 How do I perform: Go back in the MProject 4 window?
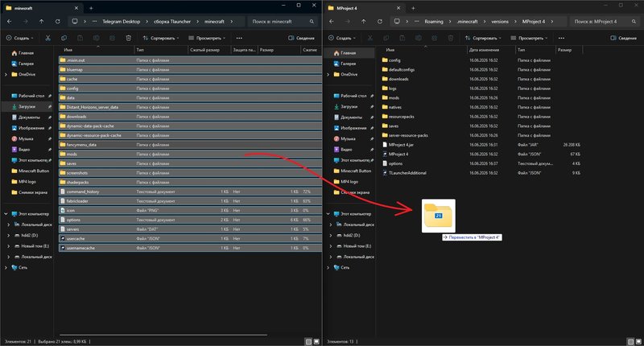[x=332, y=22]
